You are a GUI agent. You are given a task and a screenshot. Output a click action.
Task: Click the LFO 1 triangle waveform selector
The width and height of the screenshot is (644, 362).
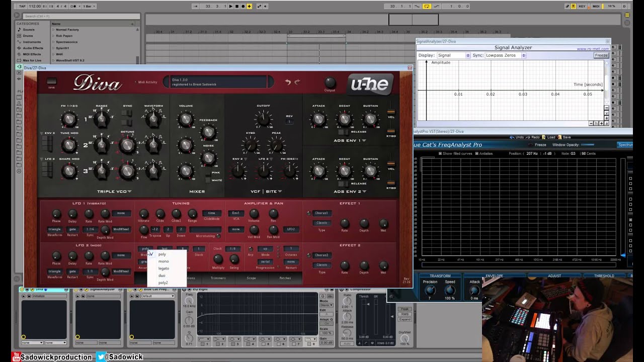point(54,229)
